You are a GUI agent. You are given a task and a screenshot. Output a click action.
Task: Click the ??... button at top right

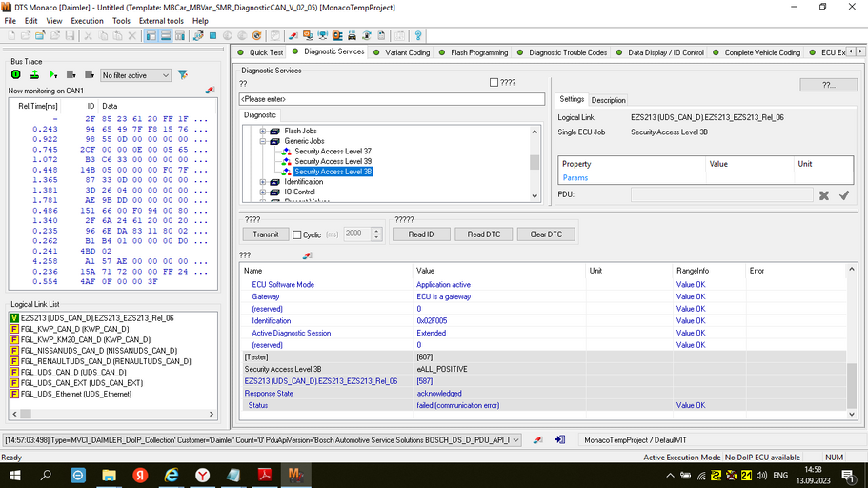coord(829,85)
